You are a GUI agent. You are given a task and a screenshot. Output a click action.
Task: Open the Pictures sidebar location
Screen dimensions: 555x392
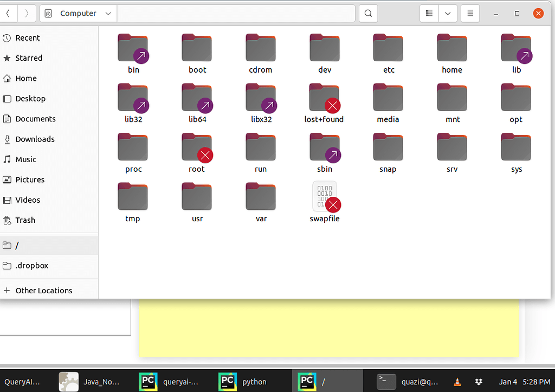(x=30, y=179)
